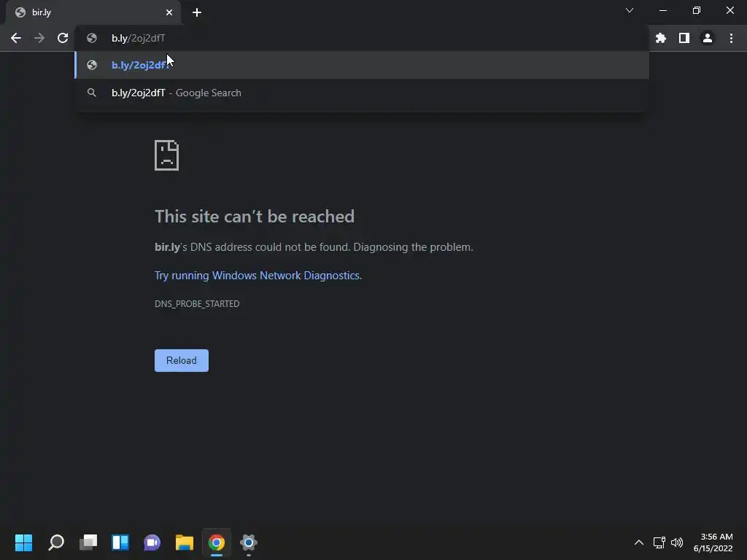This screenshot has width=747, height=560.
Task: Open the tab search chevron
Action: pyautogui.click(x=630, y=10)
